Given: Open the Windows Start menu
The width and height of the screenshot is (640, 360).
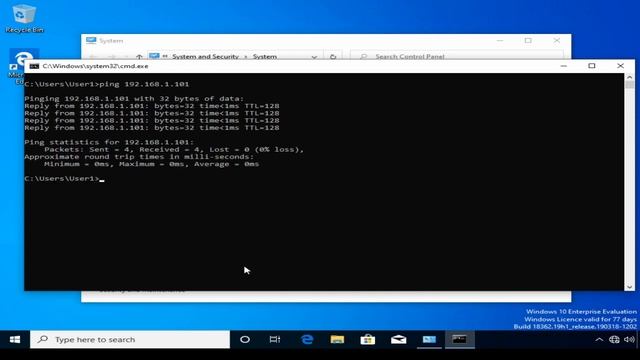Looking at the screenshot, I should click(15, 340).
